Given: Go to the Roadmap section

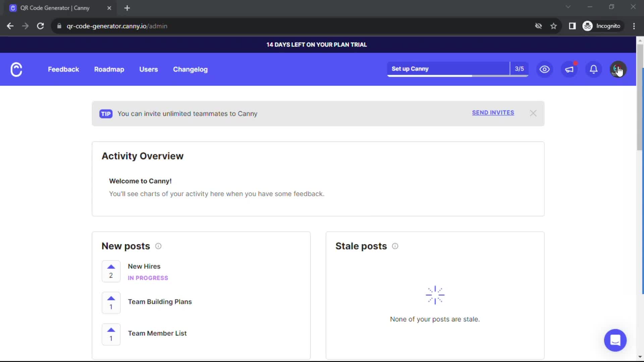Looking at the screenshot, I should coord(109,69).
